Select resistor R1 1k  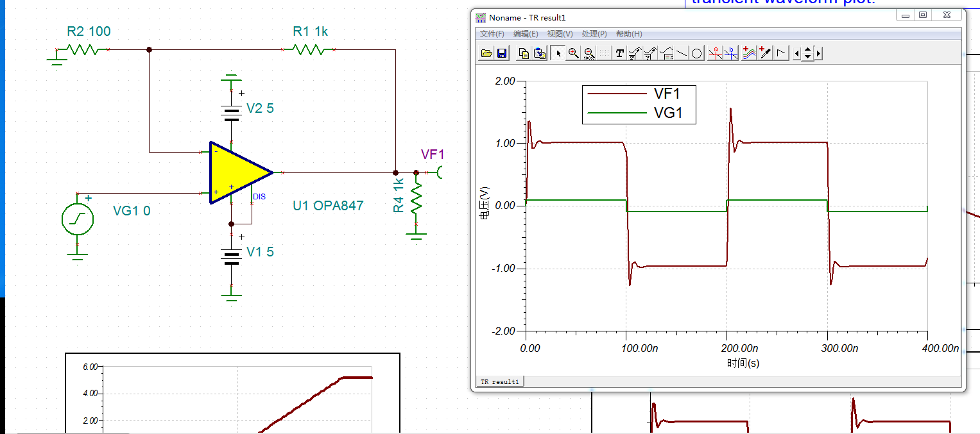(310, 49)
